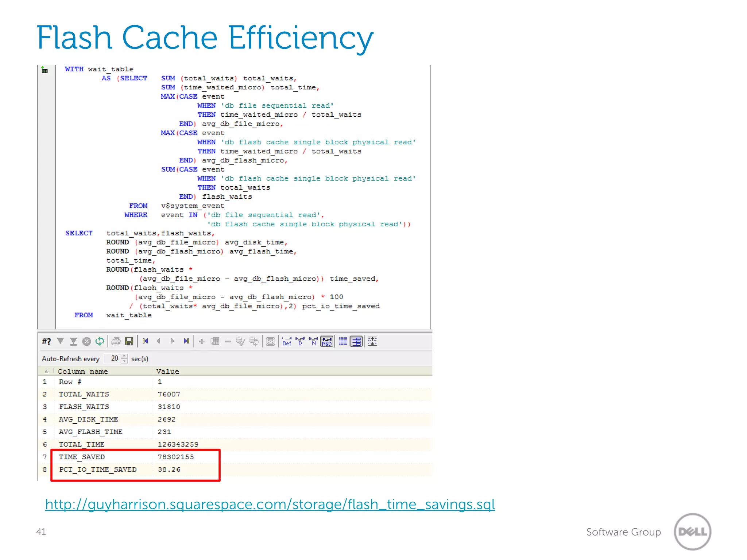Click the value 78302155
The image size is (747, 560).
(x=176, y=457)
